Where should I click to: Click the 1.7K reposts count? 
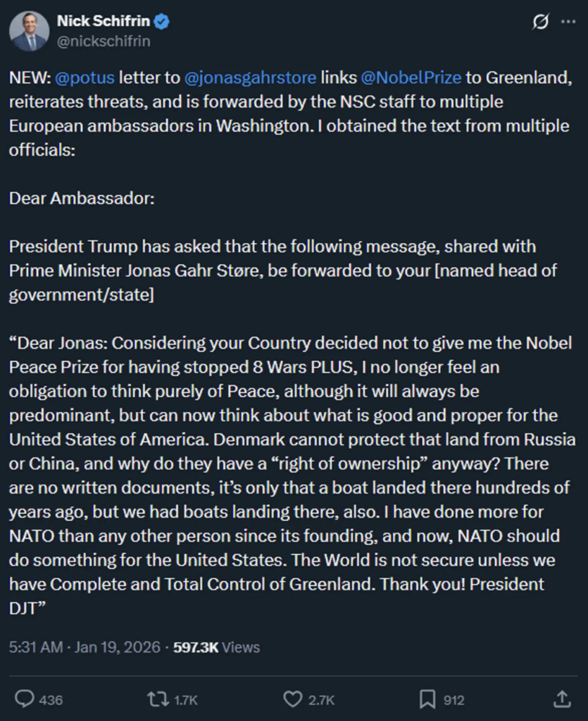[x=185, y=700]
